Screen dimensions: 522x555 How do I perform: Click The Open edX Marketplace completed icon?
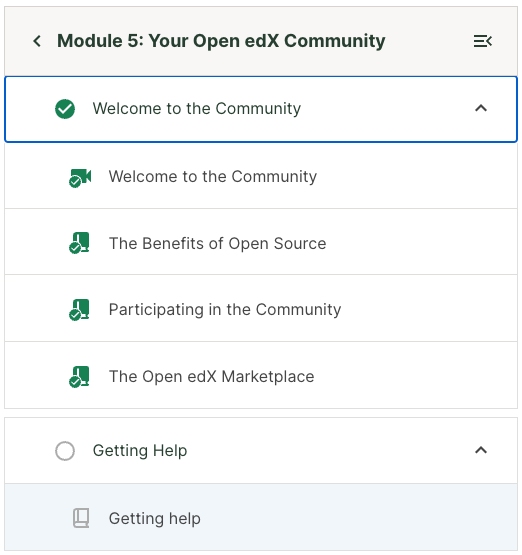pyautogui.click(x=79, y=377)
